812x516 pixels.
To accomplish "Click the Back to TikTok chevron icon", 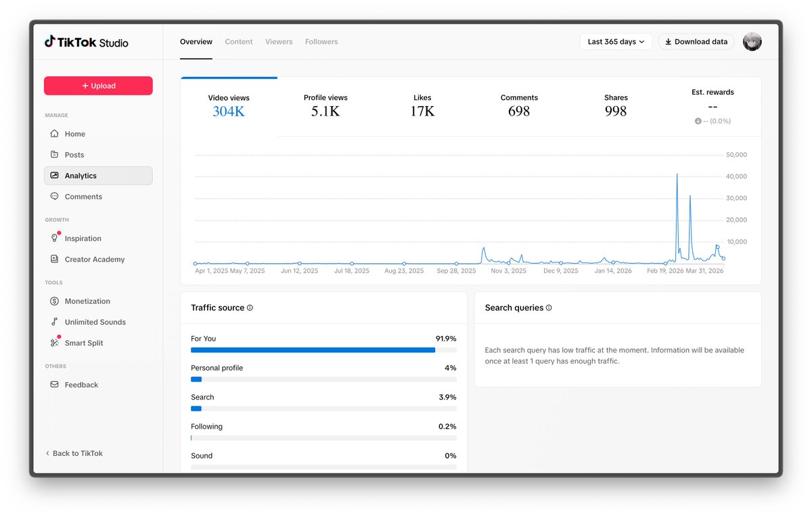I will (x=47, y=454).
